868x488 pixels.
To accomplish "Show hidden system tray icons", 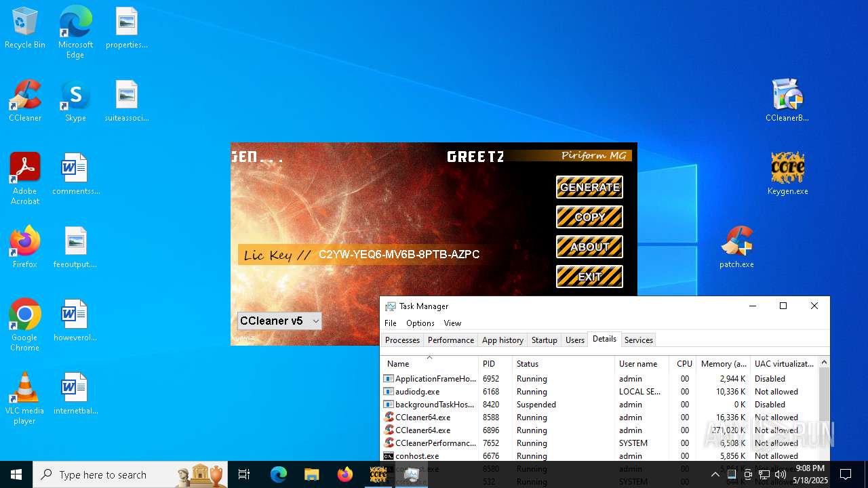I will pos(715,474).
